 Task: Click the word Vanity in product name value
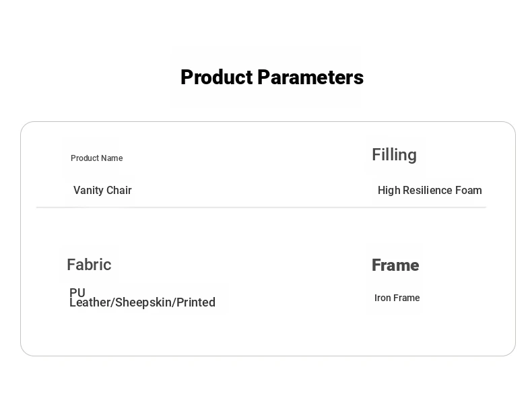88,191
